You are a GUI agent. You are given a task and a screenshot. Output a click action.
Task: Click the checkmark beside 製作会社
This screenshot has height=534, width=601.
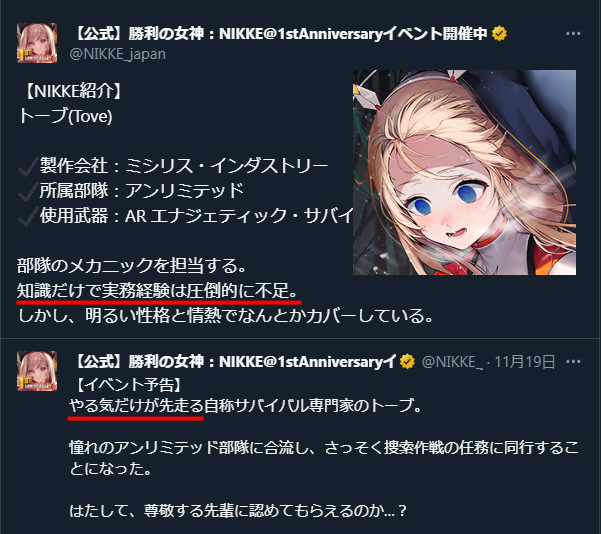coord(28,166)
